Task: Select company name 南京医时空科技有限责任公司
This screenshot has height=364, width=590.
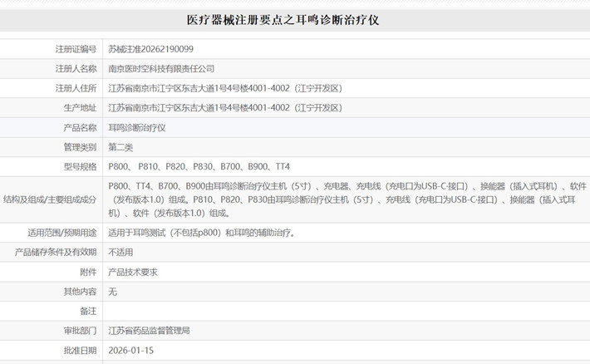Action: pyautogui.click(x=161, y=68)
